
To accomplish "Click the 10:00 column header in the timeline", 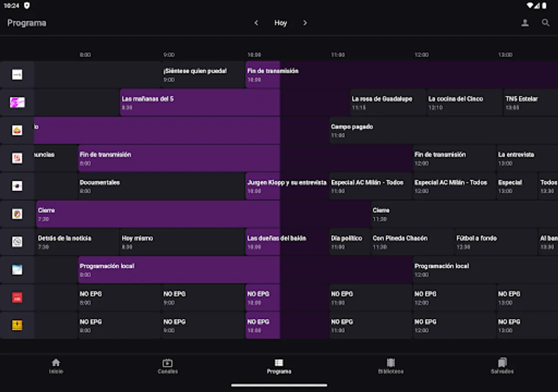I will tap(255, 54).
